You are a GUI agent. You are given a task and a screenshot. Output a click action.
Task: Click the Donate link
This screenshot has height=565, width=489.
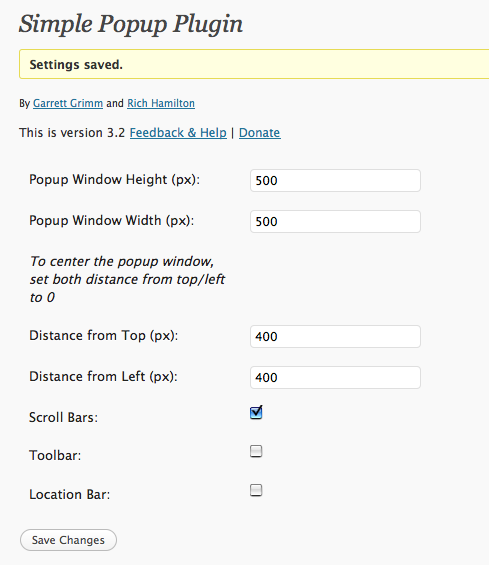coord(259,133)
